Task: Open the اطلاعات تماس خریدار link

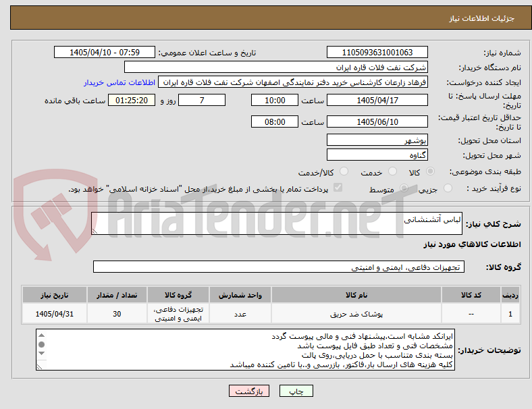Action: 119,82
